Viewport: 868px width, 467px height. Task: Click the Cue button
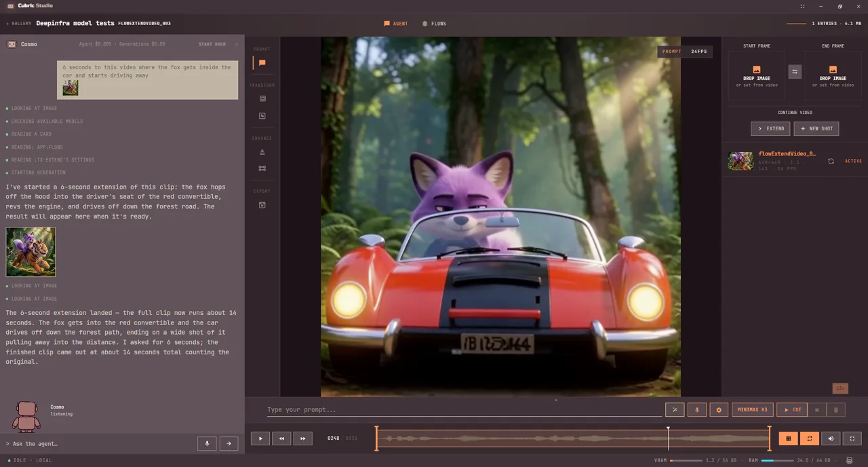pyautogui.click(x=792, y=409)
